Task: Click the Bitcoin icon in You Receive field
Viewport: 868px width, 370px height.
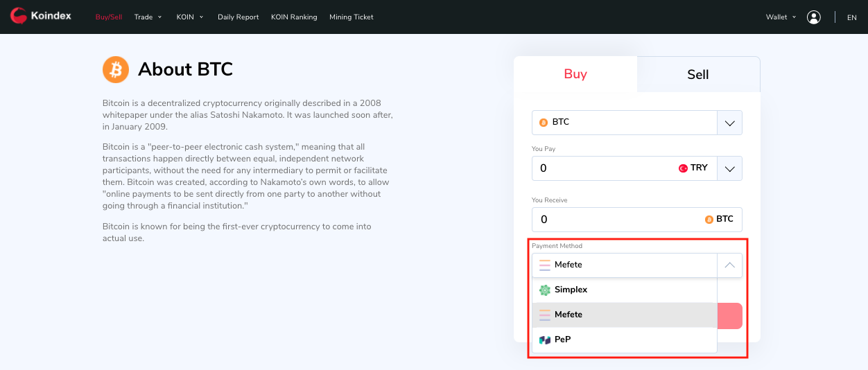Action: [x=709, y=220]
